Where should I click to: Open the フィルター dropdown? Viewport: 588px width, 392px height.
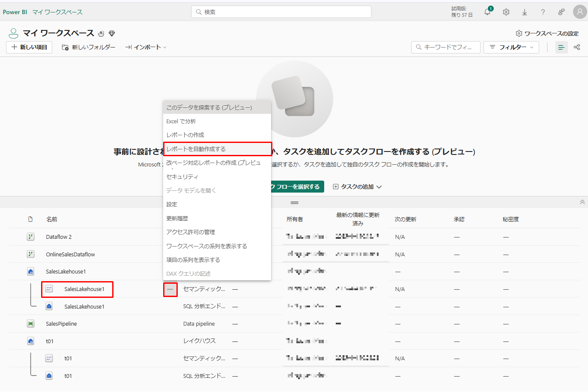(x=512, y=47)
